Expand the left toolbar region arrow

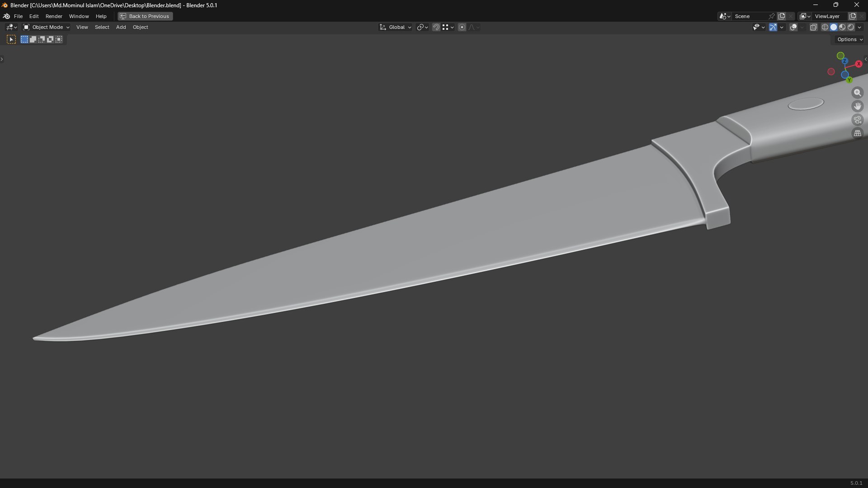tap(2, 59)
